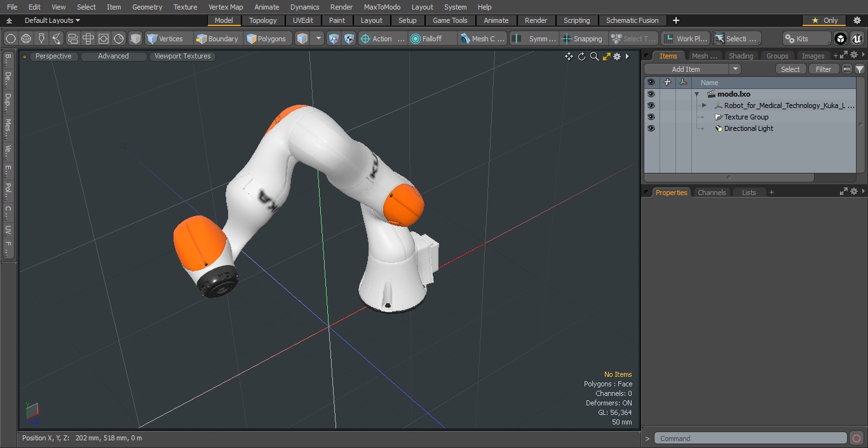Viewport: 868px width, 448px height.
Task: Hide the Robot_for_Medical_Technology item
Action: [x=651, y=105]
